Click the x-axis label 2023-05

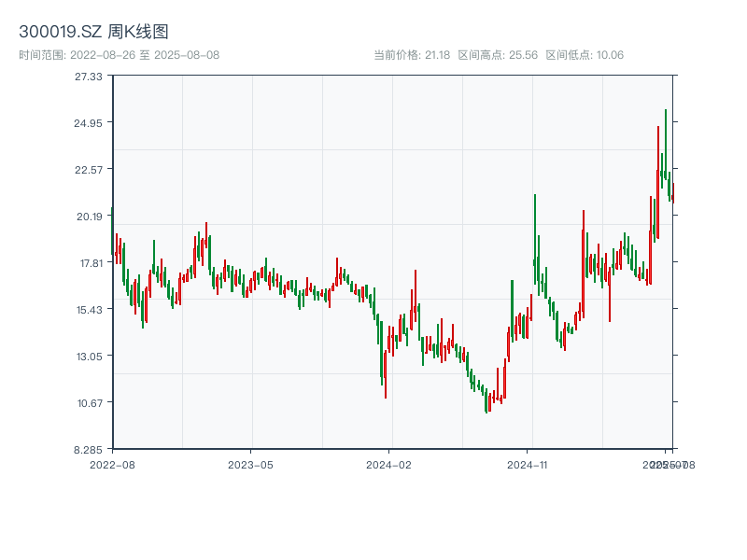pyautogui.click(x=250, y=465)
